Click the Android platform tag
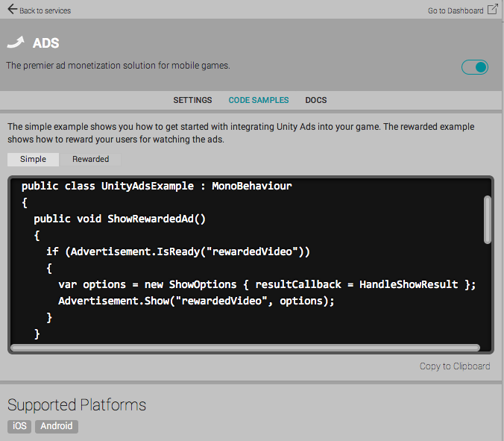504x441 pixels. (x=57, y=426)
